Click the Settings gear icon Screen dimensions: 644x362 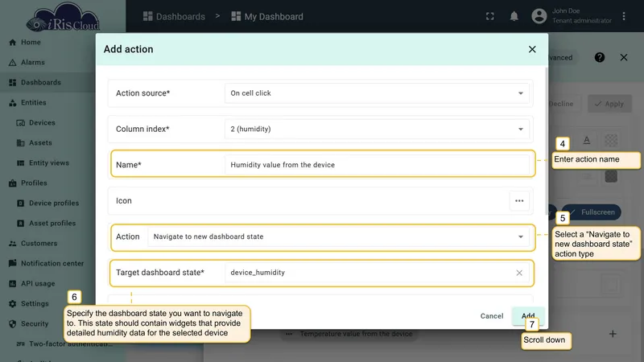(12, 304)
